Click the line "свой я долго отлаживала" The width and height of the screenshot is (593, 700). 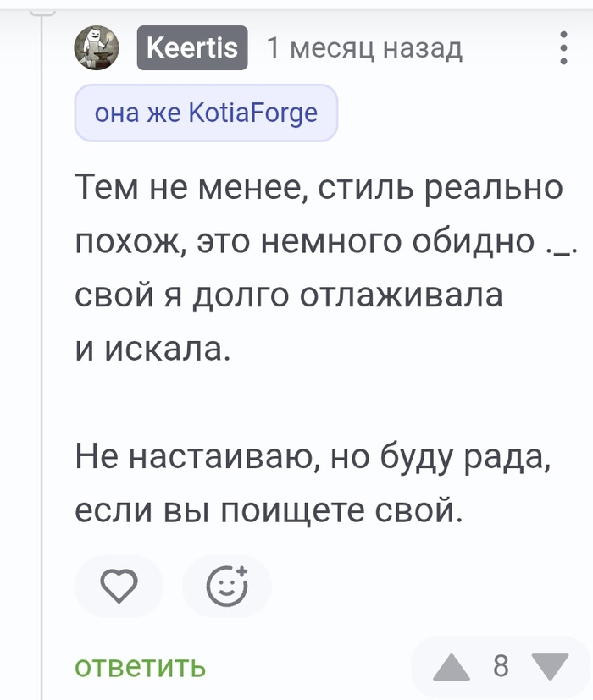(288, 295)
